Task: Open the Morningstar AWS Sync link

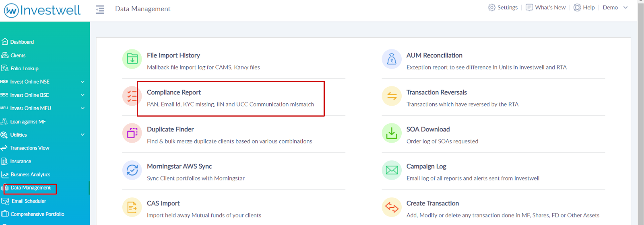Action: (x=179, y=166)
